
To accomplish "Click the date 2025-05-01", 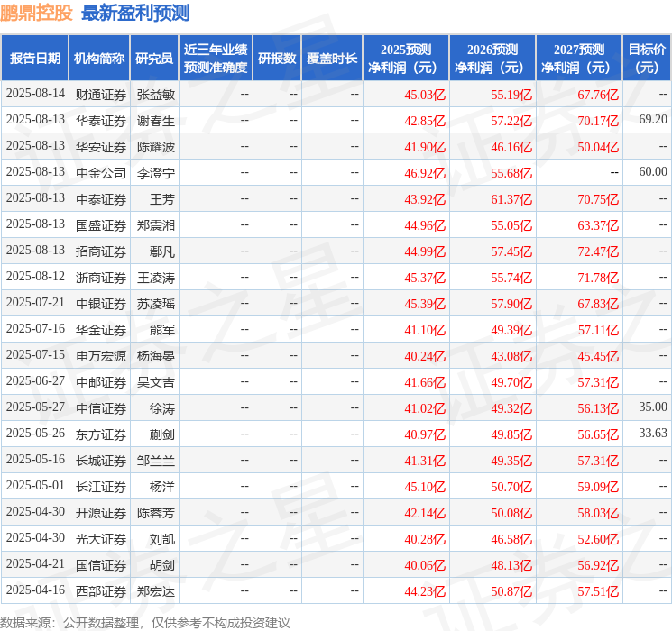I will pos(35,485).
